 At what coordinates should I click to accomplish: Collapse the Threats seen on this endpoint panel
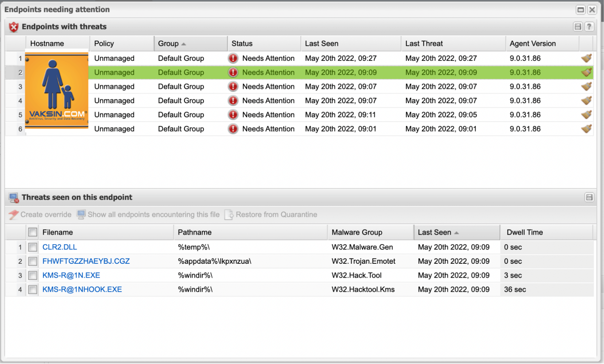[x=589, y=197]
